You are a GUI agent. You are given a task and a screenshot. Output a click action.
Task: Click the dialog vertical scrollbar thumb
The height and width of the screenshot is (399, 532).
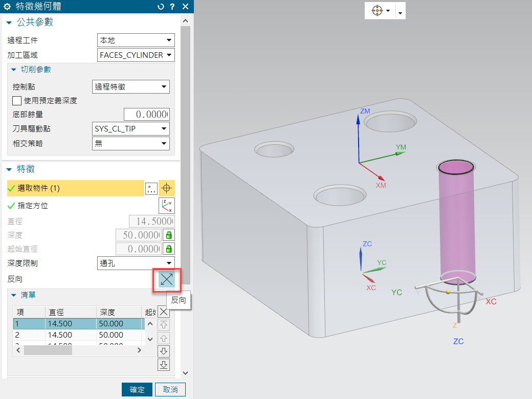click(185, 155)
